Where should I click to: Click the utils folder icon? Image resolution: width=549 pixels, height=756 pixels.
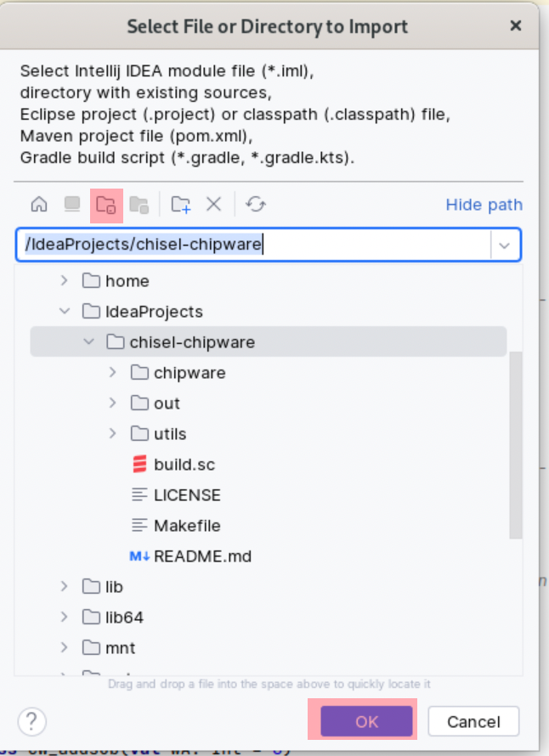click(x=139, y=434)
